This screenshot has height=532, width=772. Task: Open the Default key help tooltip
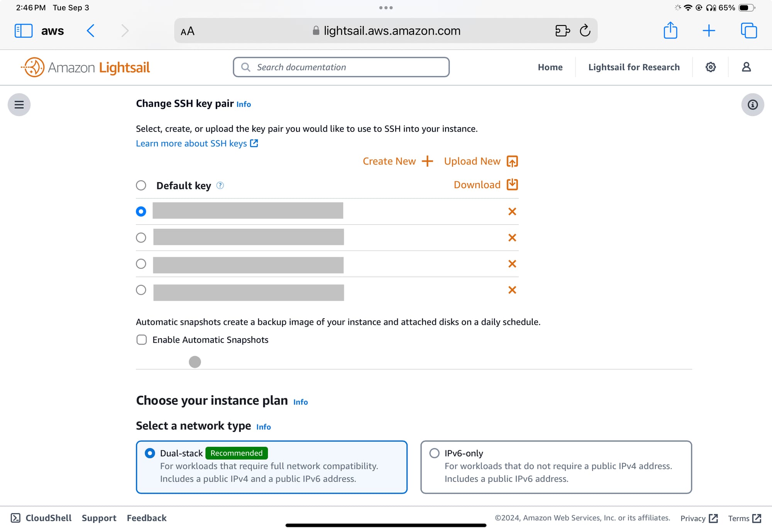pyautogui.click(x=220, y=186)
